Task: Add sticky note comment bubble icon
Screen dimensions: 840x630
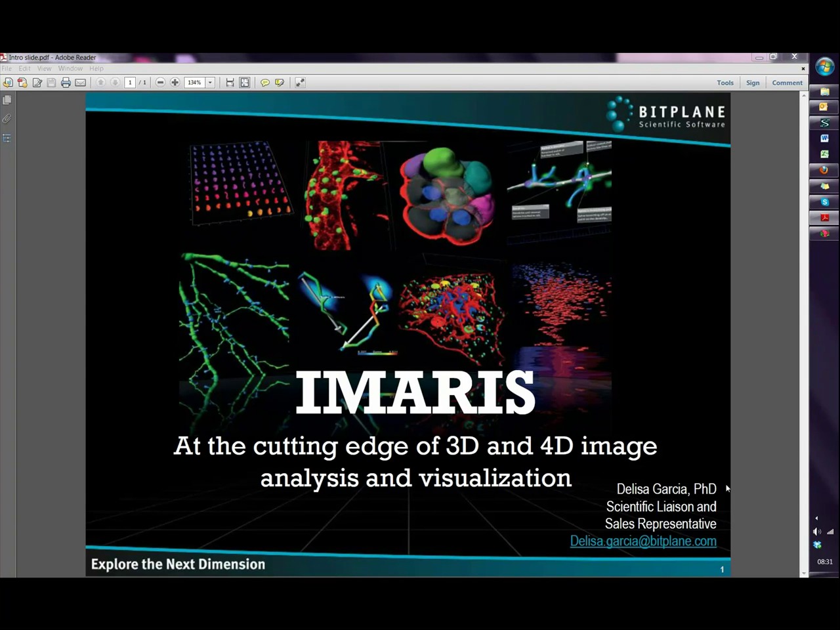Action: click(x=265, y=83)
